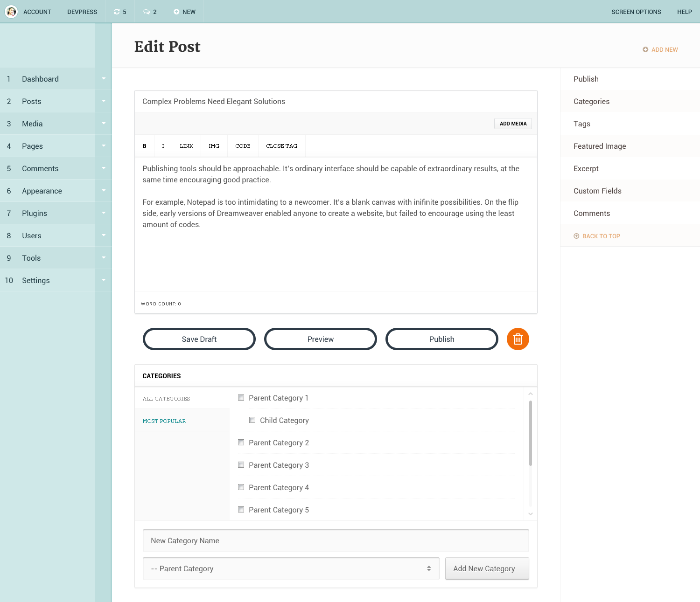700x602 pixels.
Task: Check the Parent Category 3 checkbox
Action: pyautogui.click(x=241, y=465)
